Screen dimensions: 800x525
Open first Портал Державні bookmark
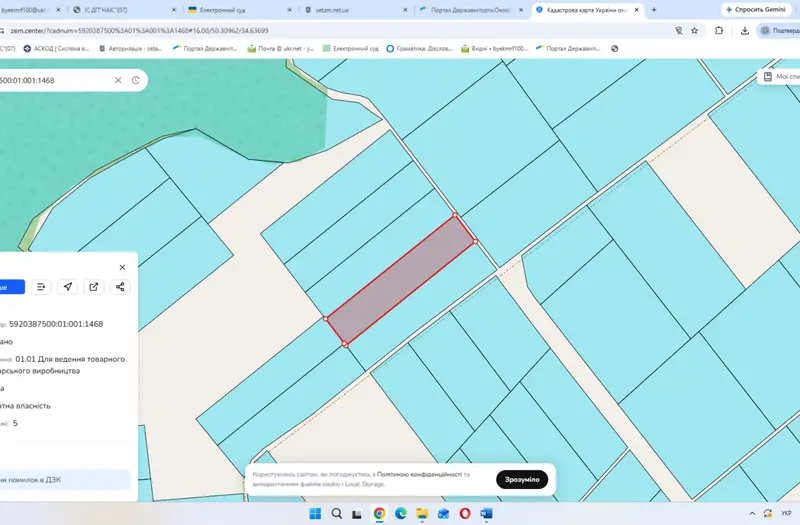pyautogui.click(x=205, y=48)
